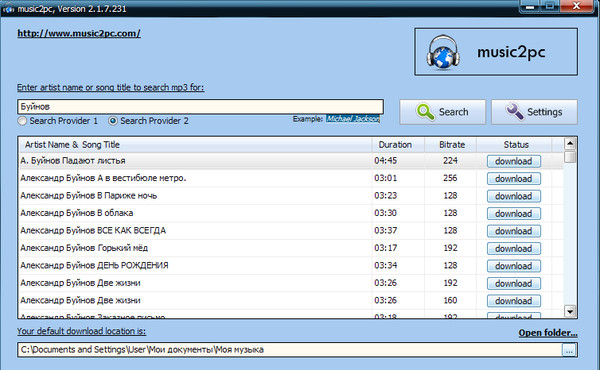Click the bitrate cell 224

tap(450, 161)
